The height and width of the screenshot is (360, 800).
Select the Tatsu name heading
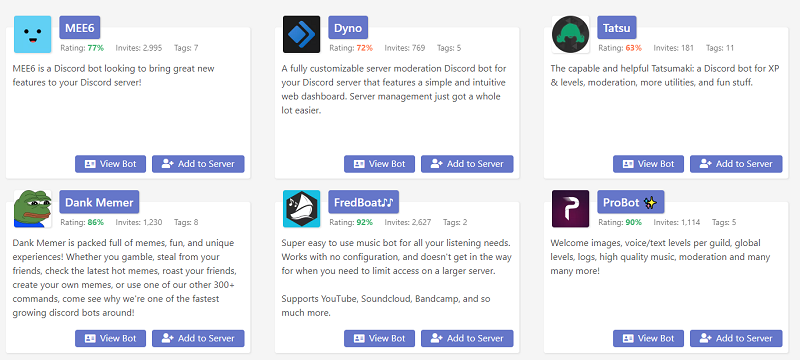(x=617, y=28)
